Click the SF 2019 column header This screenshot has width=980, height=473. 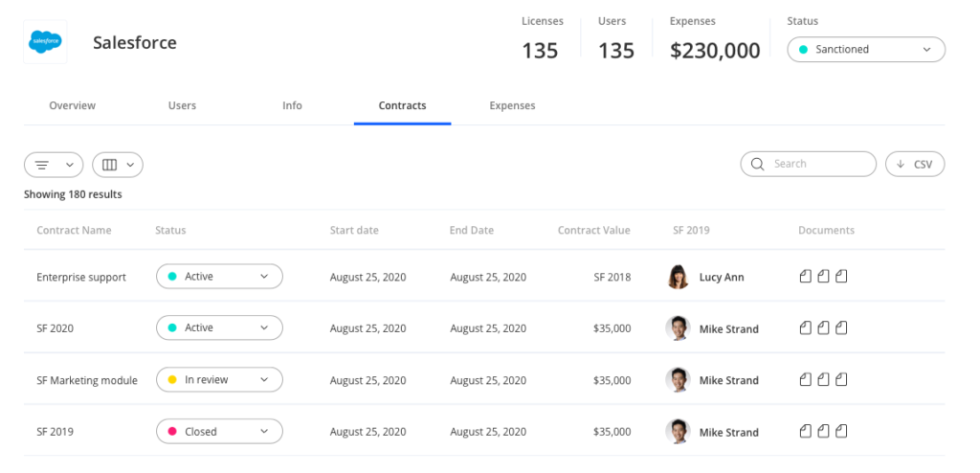click(691, 230)
